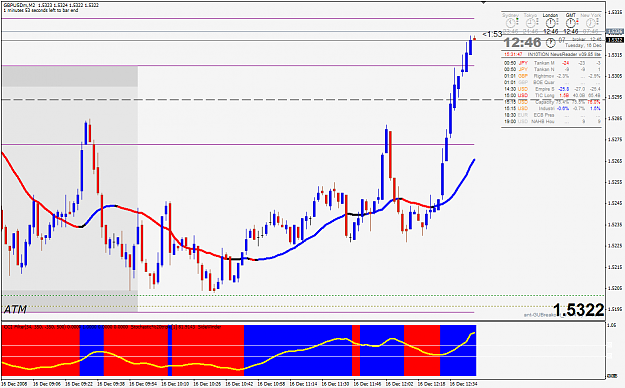Click the <1:53 label near latest candle
This screenshot has width=625, height=388.
tap(492, 34)
